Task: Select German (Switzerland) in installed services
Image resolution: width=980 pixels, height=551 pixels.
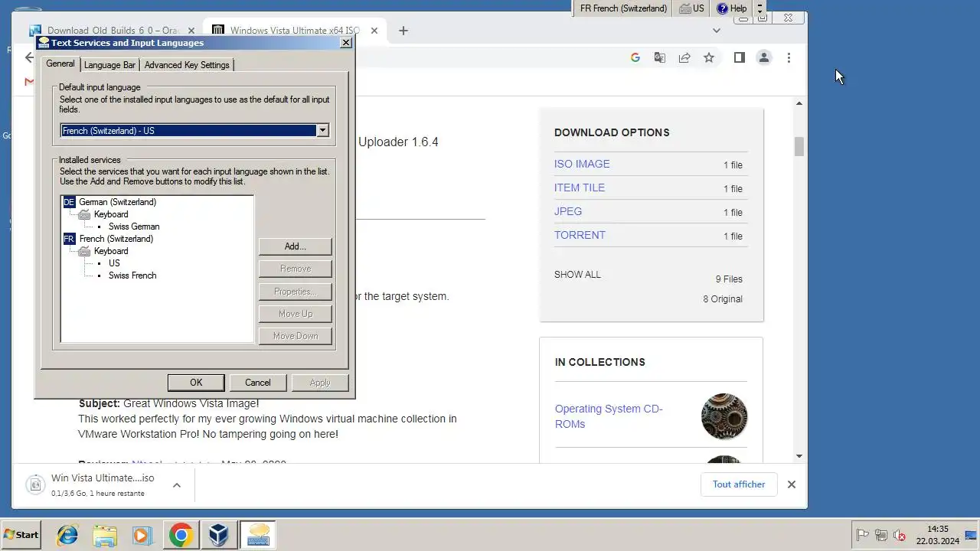Action: [x=117, y=202]
